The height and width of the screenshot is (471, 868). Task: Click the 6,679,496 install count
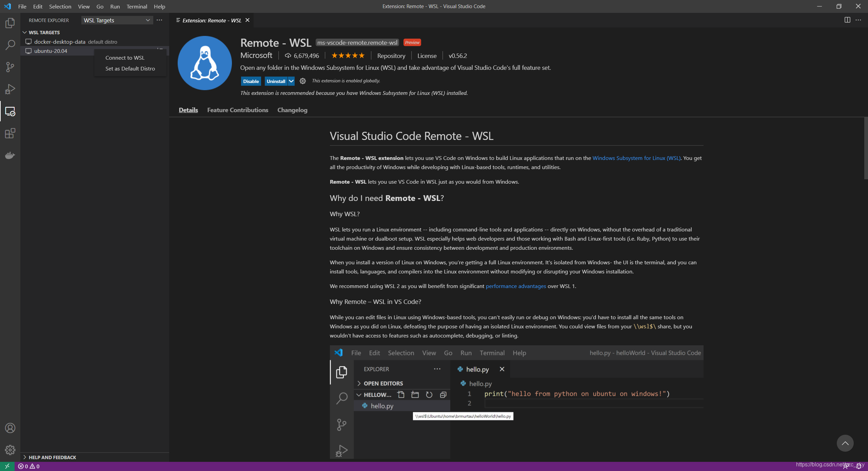coord(302,56)
